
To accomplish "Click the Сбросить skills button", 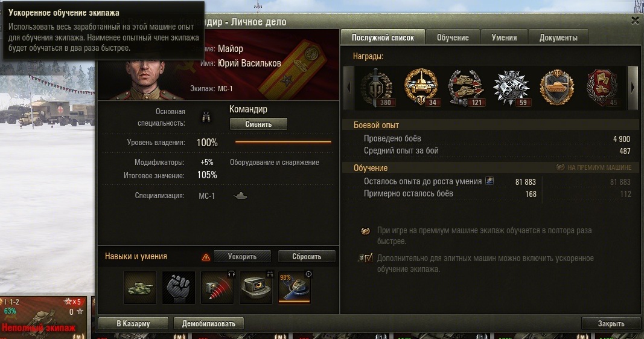I will point(307,256).
